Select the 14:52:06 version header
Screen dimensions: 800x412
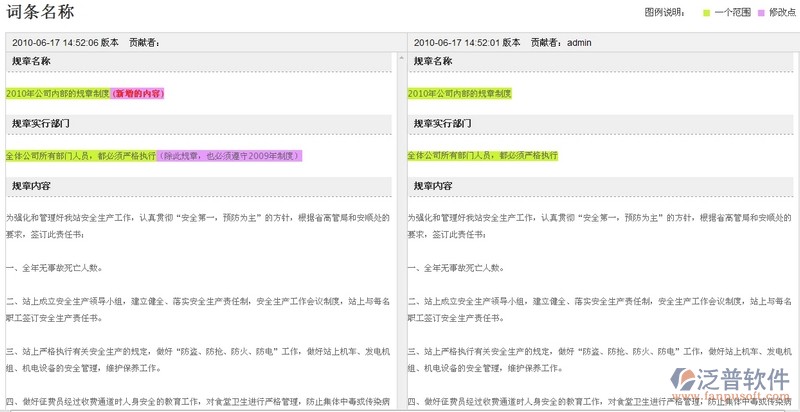[x=65, y=43]
